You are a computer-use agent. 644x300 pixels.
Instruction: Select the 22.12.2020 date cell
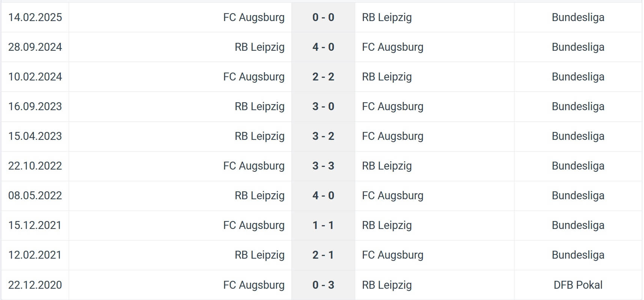tap(35, 285)
